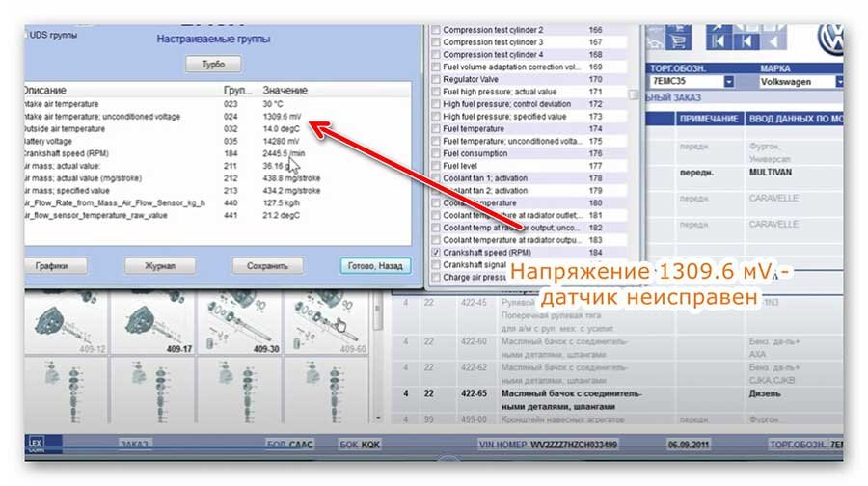Click the UDS группы label

pyautogui.click(x=53, y=35)
